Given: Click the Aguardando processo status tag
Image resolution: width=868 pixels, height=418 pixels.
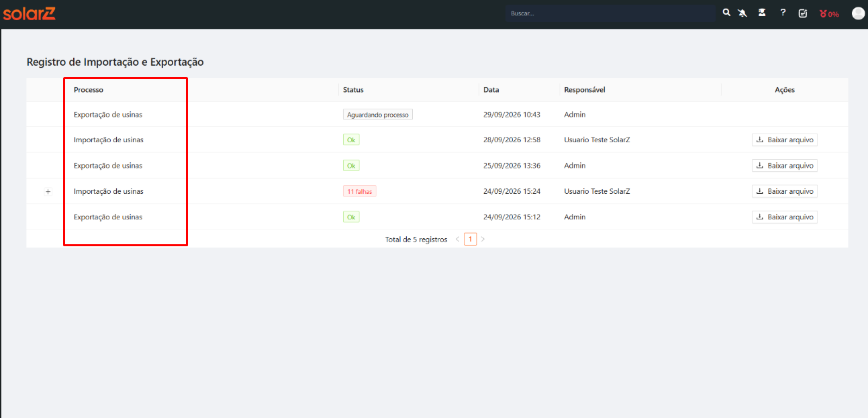Looking at the screenshot, I should [x=378, y=115].
